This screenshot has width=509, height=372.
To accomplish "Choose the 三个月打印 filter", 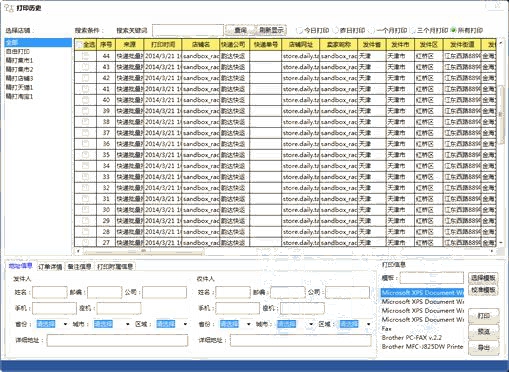I will point(413,30).
